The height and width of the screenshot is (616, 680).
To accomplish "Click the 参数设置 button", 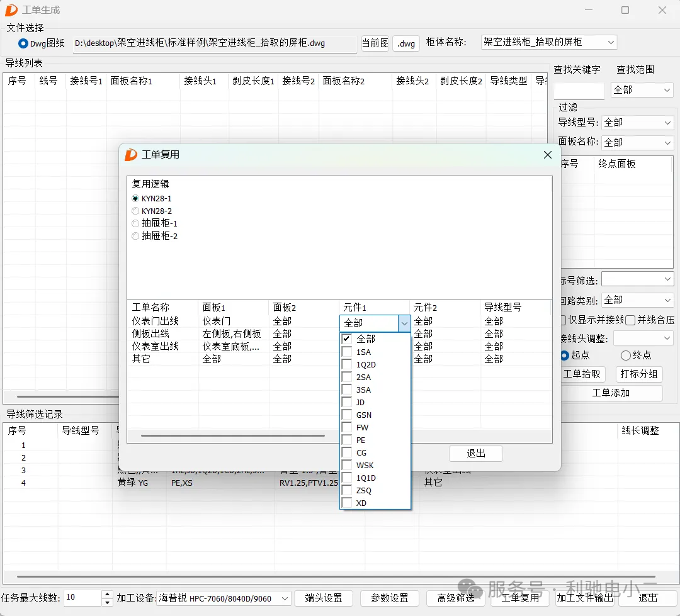I will click(390, 598).
